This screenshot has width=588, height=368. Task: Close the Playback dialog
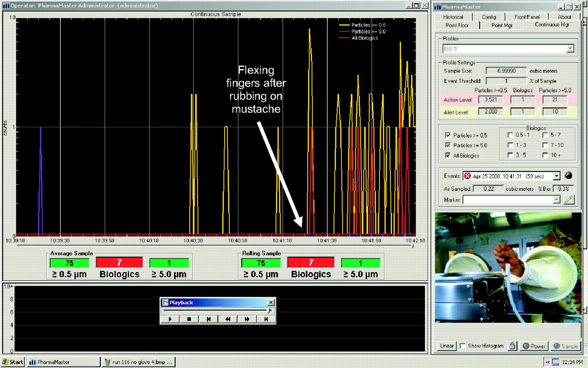(x=271, y=302)
